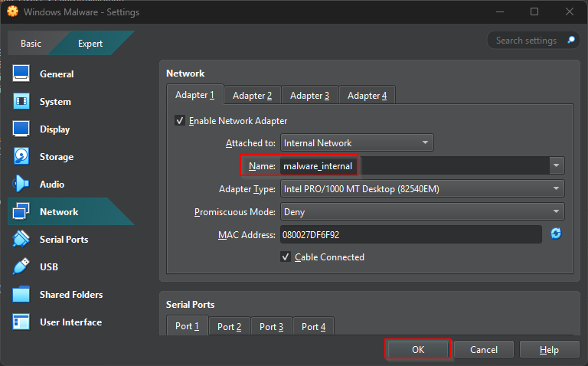Open the System settings chip icon
Image resolution: width=588 pixels, height=366 pixels.
(21, 101)
